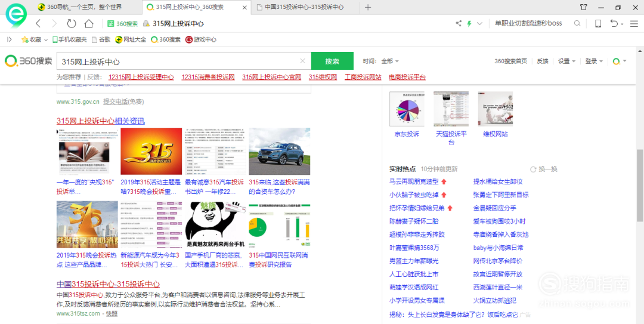Open the home page icon
This screenshot has width=644, height=324.
point(89,23)
